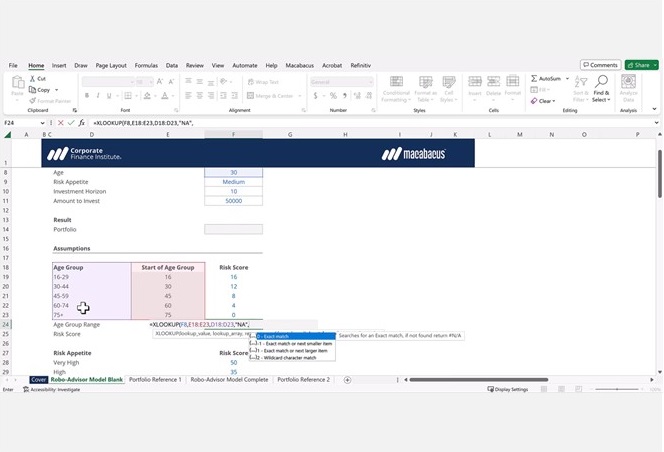Switch to the Formulas ribbon tab
664x452 pixels.
(x=146, y=65)
